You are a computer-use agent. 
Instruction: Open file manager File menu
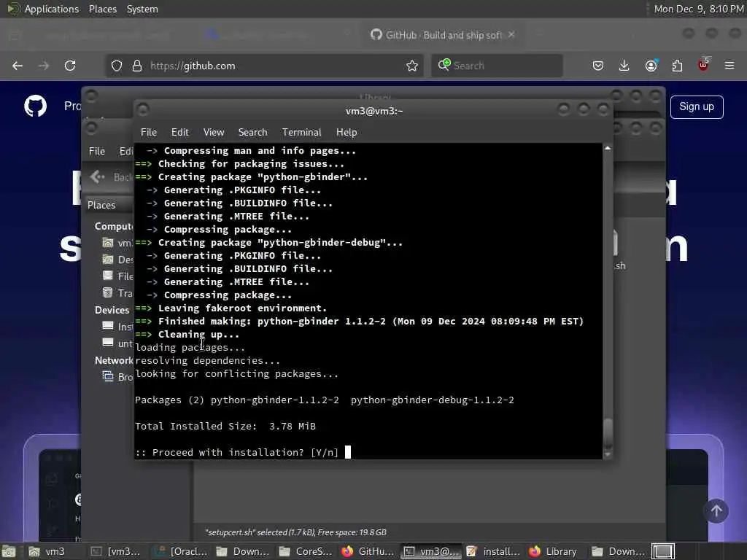[x=97, y=151]
